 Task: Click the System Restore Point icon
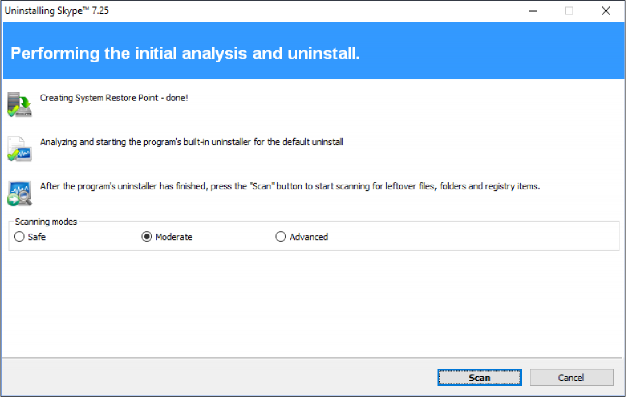(x=19, y=105)
